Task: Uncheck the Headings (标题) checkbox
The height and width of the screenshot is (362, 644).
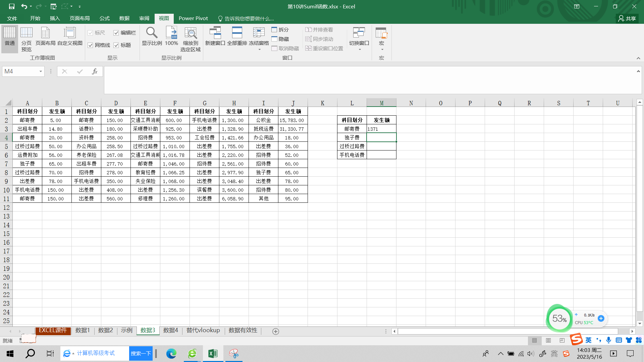Action: 116,45
